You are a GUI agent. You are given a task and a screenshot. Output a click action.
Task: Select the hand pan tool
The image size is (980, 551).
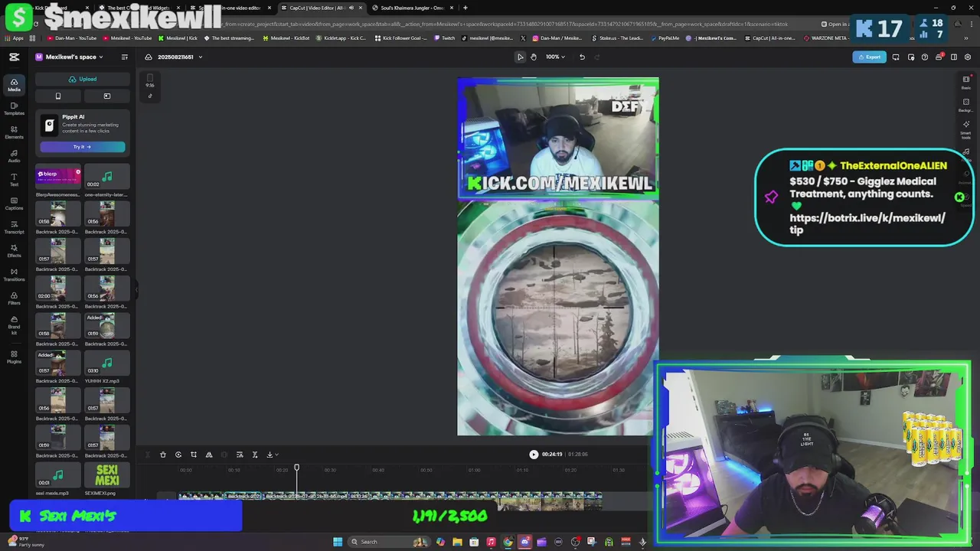click(x=534, y=57)
